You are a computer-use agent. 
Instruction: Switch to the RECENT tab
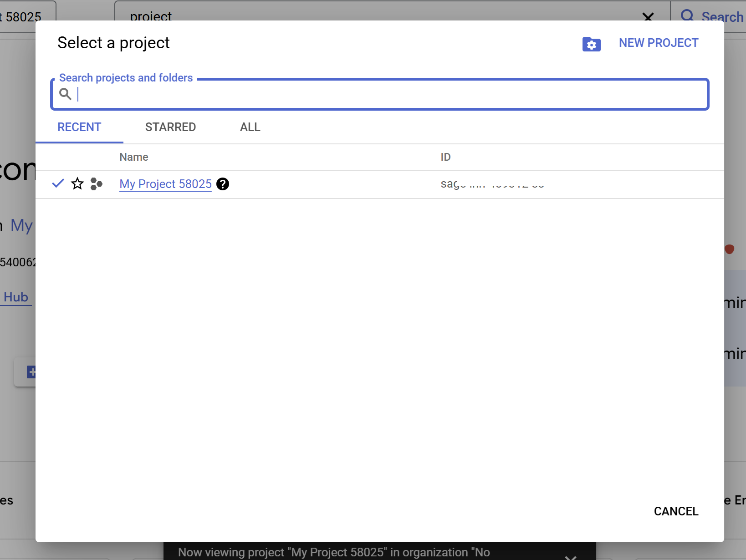tap(79, 127)
